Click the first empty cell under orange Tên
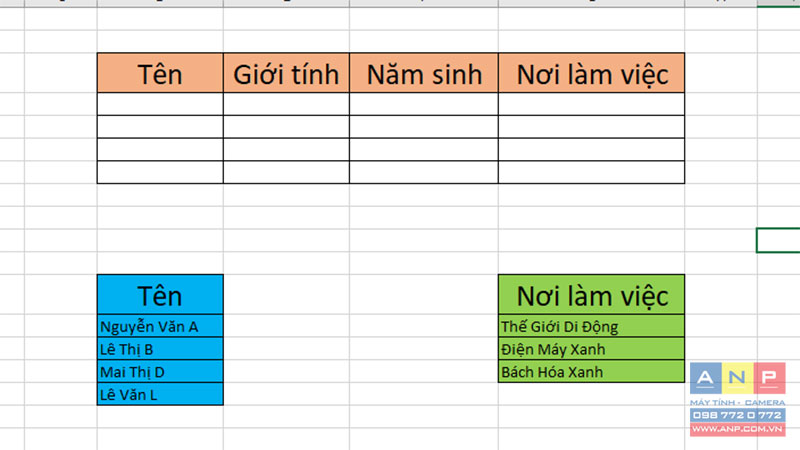 (160, 104)
